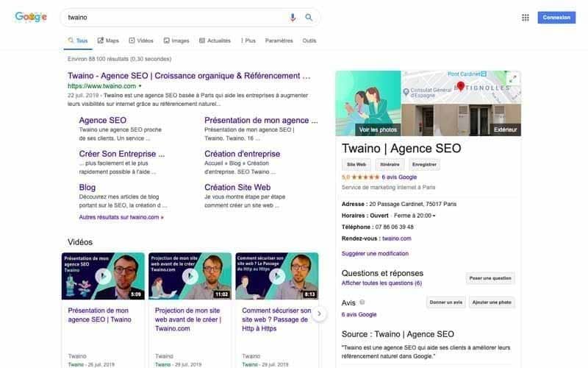
Task: Click Voir les photos thumbnail
Action: click(368, 103)
